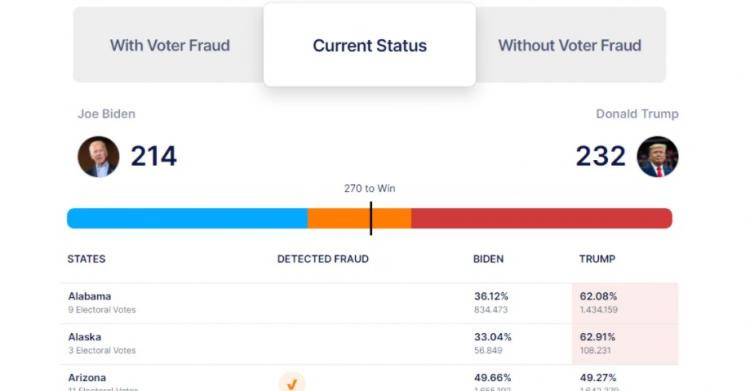The image size is (750, 391).
Task: Click the TRUMP column header
Action: (597, 259)
